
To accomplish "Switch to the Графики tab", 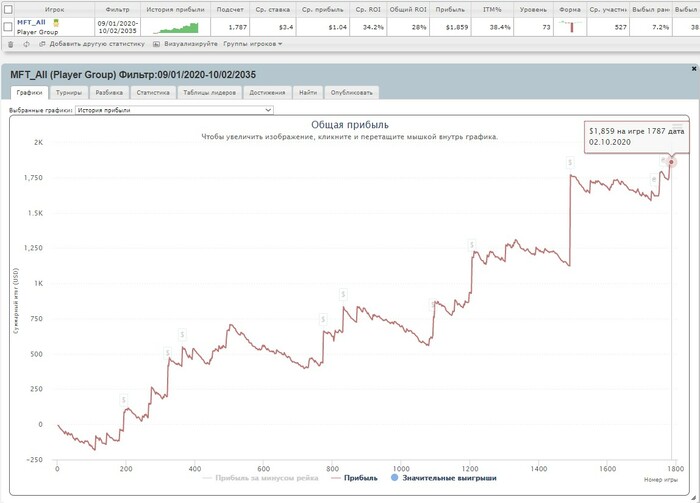I will [x=29, y=92].
